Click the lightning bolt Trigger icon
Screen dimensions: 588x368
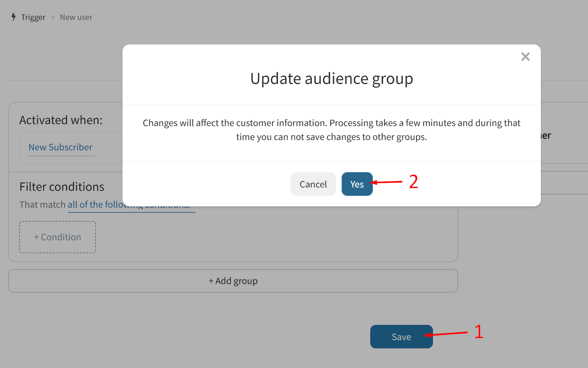(x=14, y=17)
